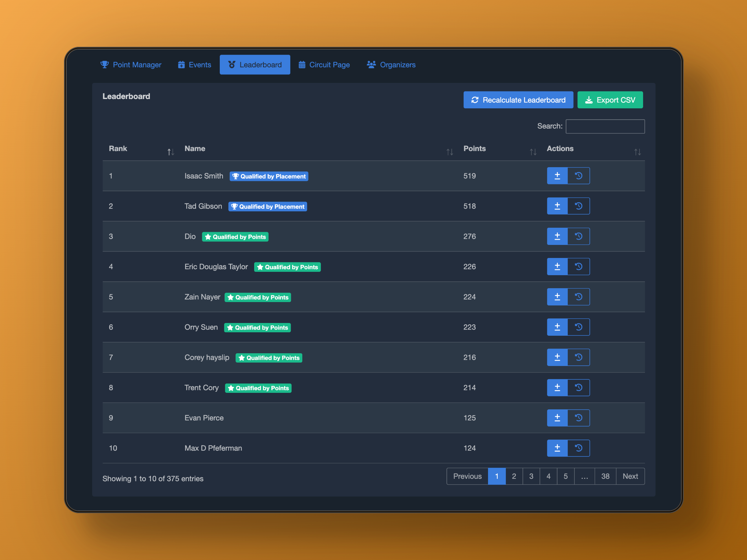
Task: Click adjust points icon for Dio
Action: pyautogui.click(x=557, y=236)
